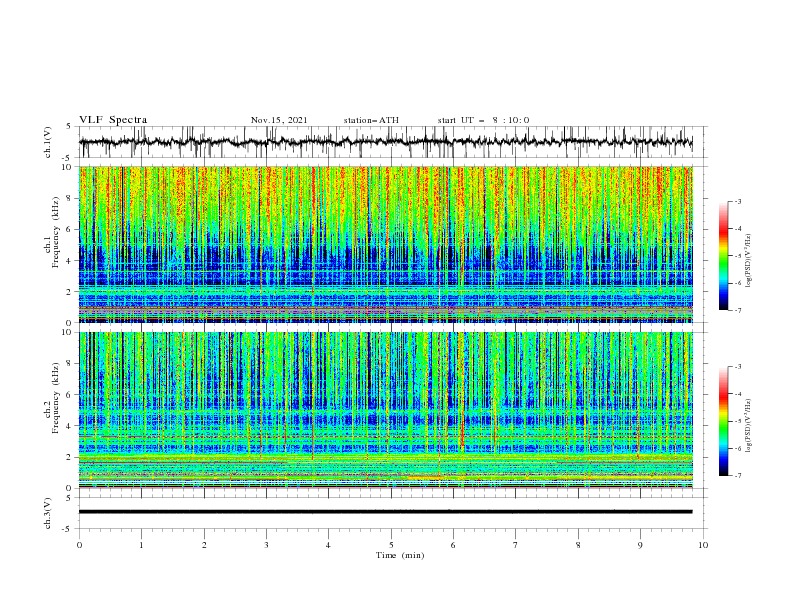
Task: Click the ch.1 black voltage waveform trace
Action: pyautogui.click(x=385, y=142)
